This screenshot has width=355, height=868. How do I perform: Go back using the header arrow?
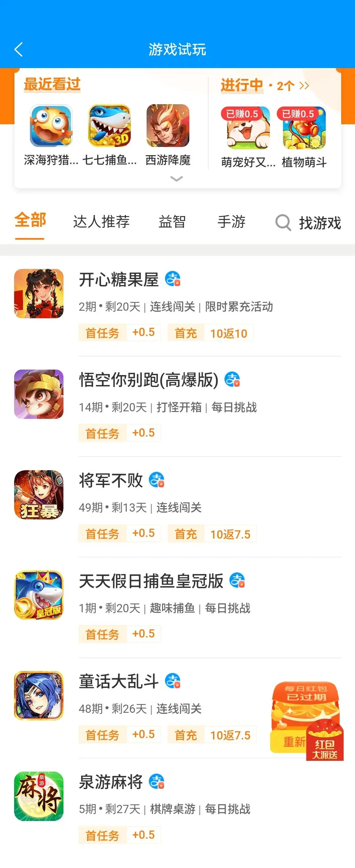pyautogui.click(x=19, y=50)
